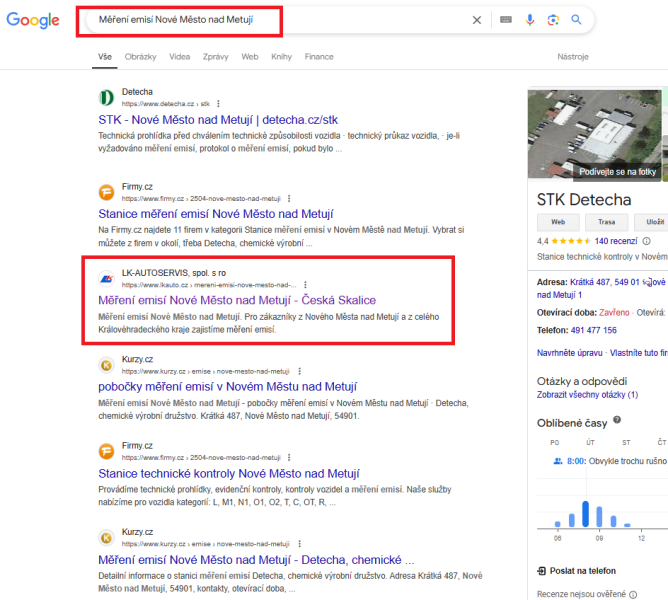Click the Trasa directions button
The height and width of the screenshot is (600, 668).
point(607,222)
